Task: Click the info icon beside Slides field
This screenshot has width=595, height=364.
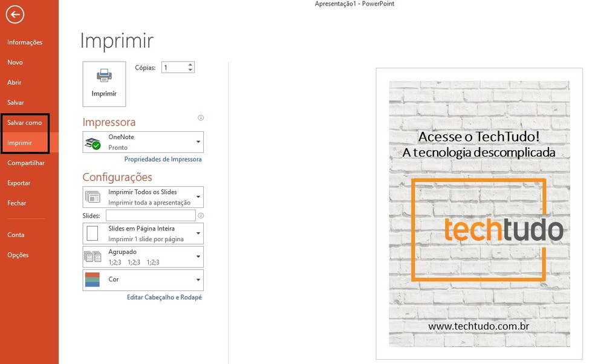Action: coord(201,216)
